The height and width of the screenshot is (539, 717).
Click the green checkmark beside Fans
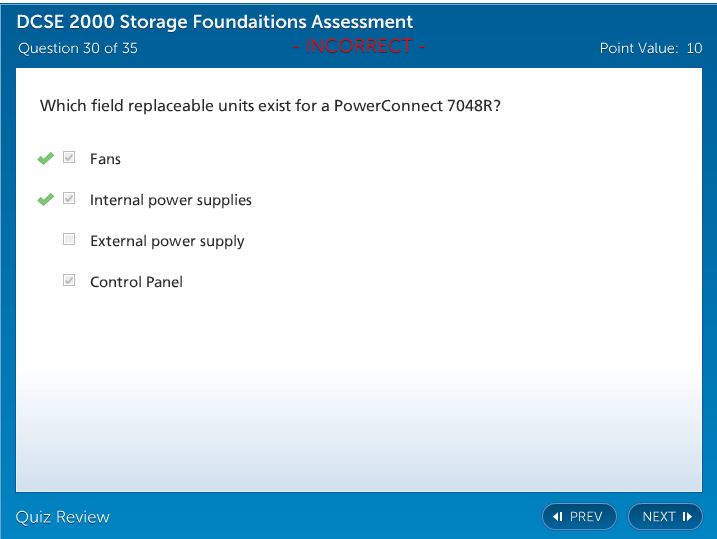(45, 158)
